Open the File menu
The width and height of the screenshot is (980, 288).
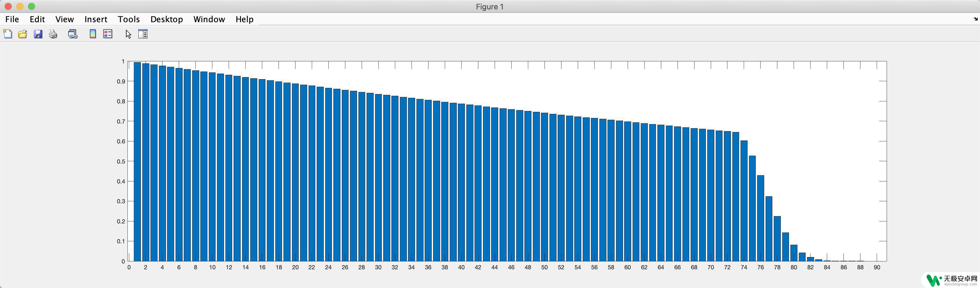coord(12,19)
